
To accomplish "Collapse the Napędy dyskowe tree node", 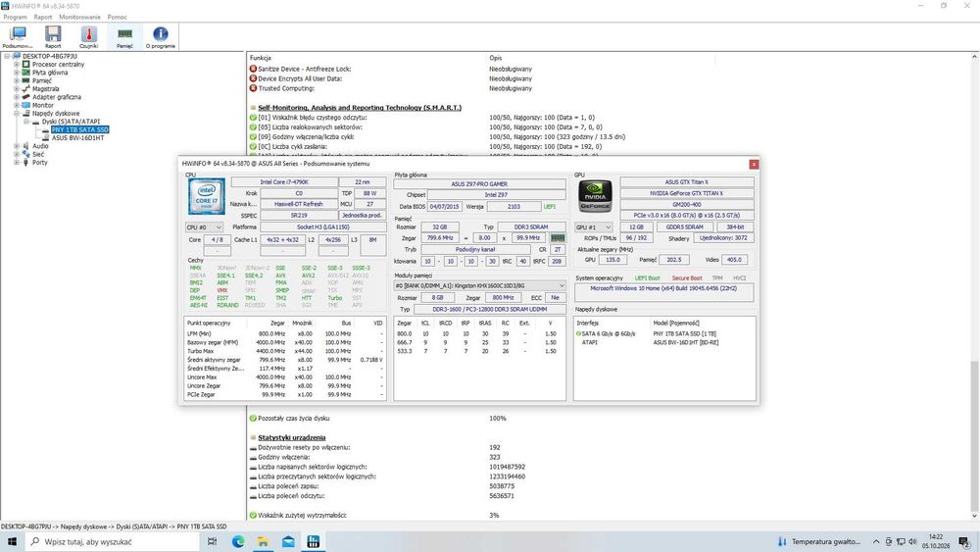I will pos(17,113).
